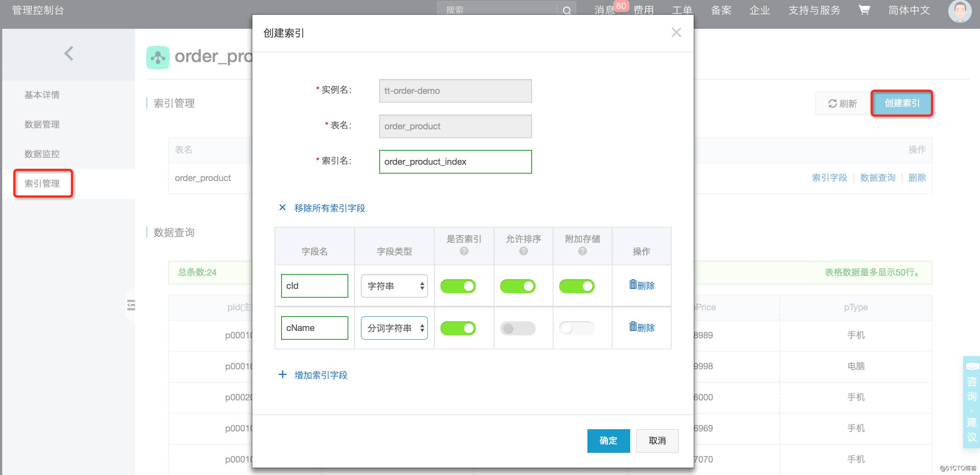Screen dimensions: 980x475
Task: Open the user avatar menu
Action: click(959, 11)
